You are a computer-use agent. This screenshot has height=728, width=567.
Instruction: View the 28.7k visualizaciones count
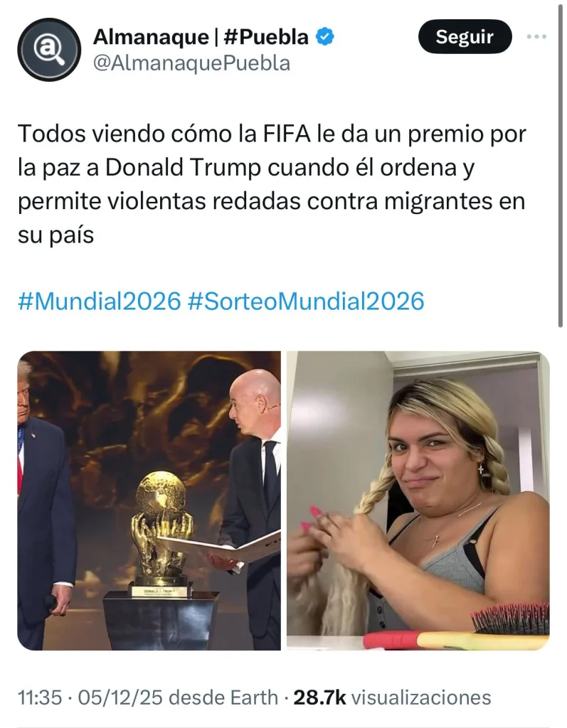point(392,698)
